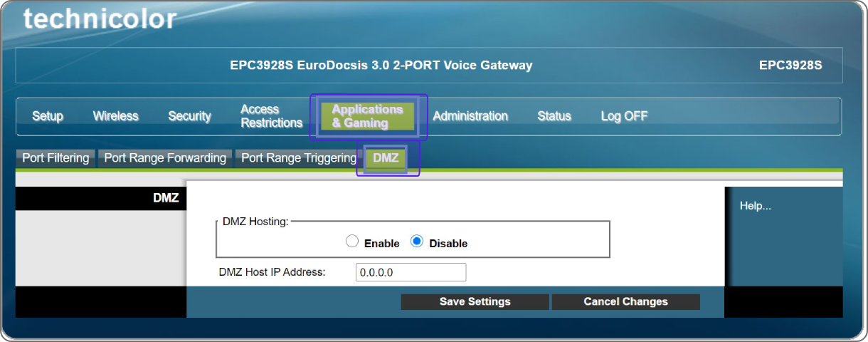Open the Administration menu

[x=470, y=116]
